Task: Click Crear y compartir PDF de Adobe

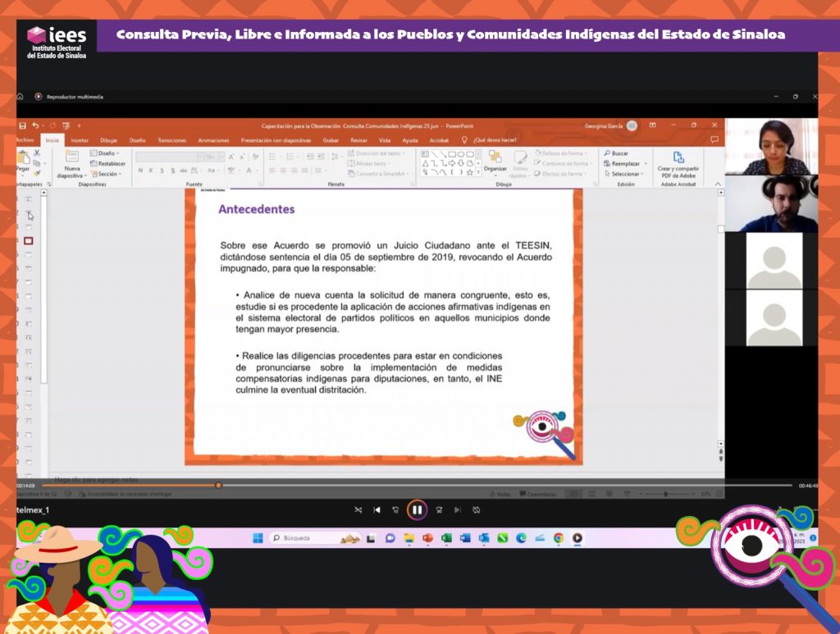Action: pyautogui.click(x=678, y=163)
